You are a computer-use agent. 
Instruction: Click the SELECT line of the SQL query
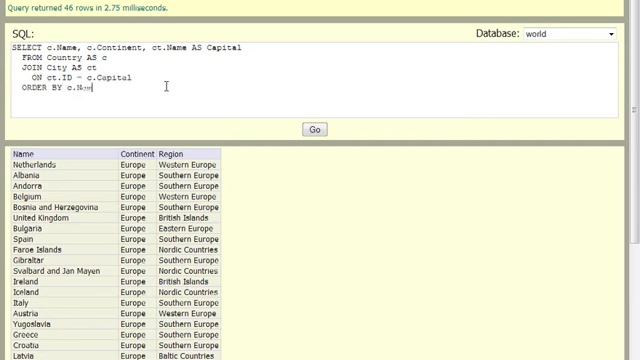(127, 48)
